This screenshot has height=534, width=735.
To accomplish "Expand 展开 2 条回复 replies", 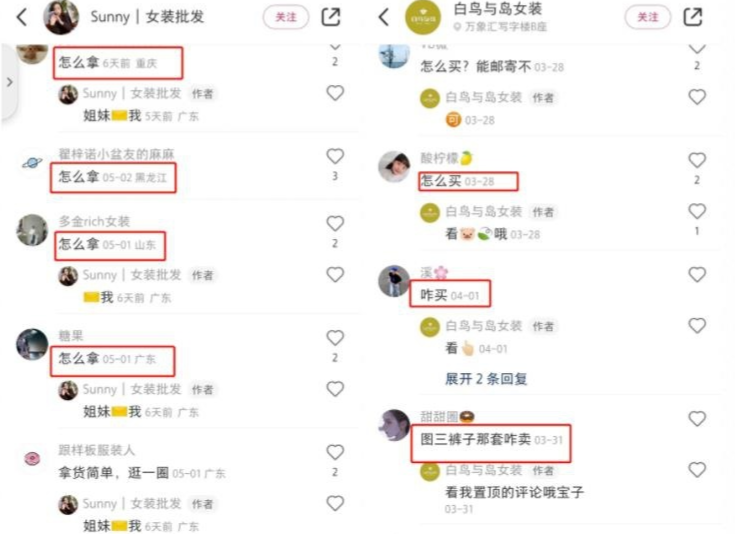I will (x=486, y=379).
